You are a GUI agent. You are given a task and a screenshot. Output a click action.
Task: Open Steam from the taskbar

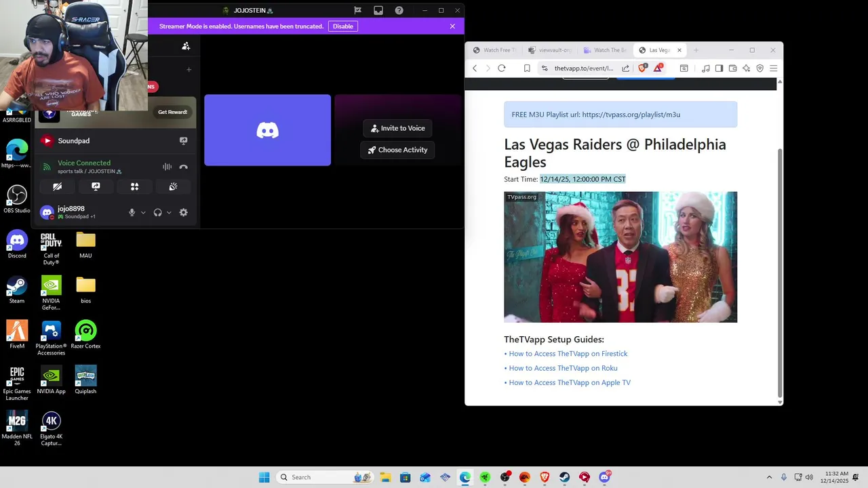click(x=564, y=477)
